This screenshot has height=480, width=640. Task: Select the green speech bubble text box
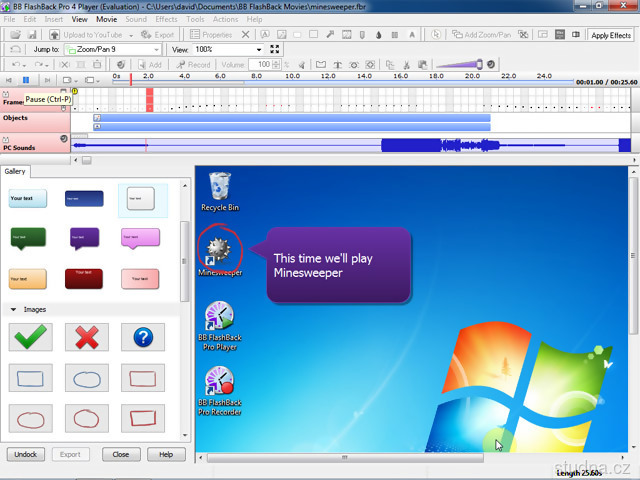28,238
